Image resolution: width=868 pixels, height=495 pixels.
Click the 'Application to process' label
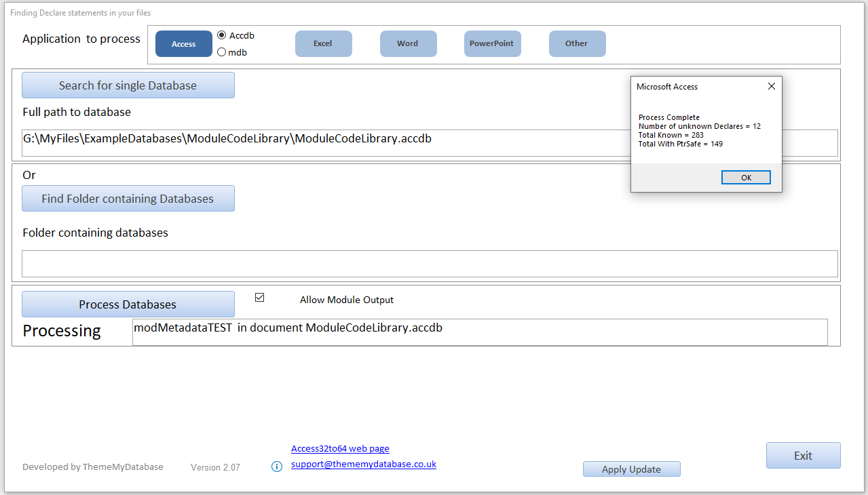81,39
